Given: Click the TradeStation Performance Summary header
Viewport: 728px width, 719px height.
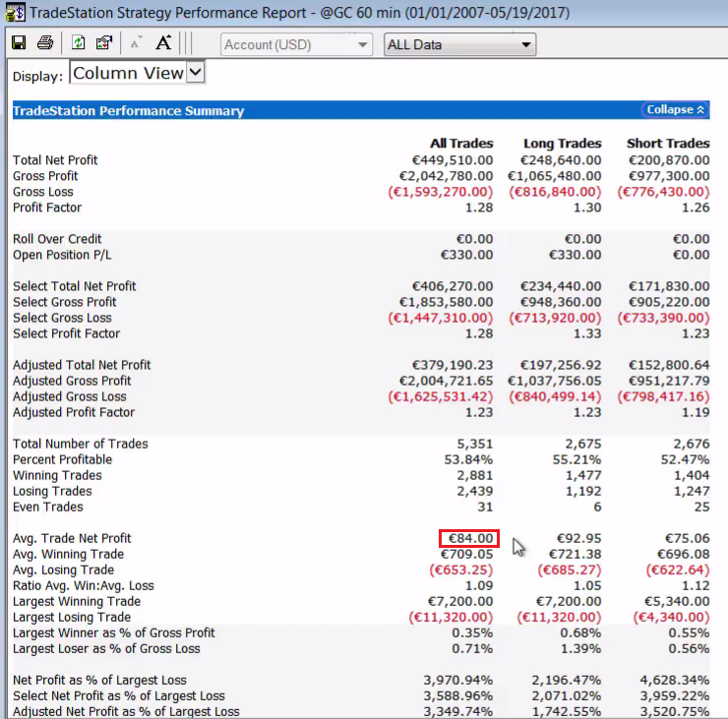Looking at the screenshot, I should pos(128,111).
